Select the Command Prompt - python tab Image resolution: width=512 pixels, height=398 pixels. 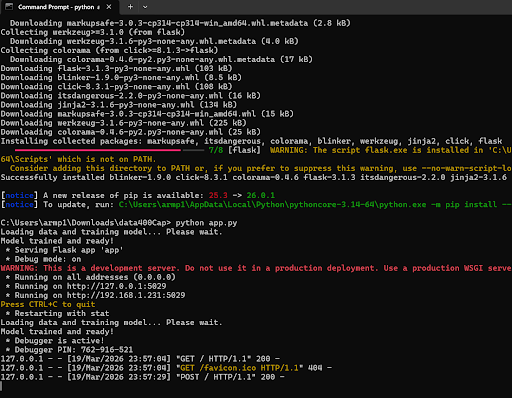coord(59,7)
